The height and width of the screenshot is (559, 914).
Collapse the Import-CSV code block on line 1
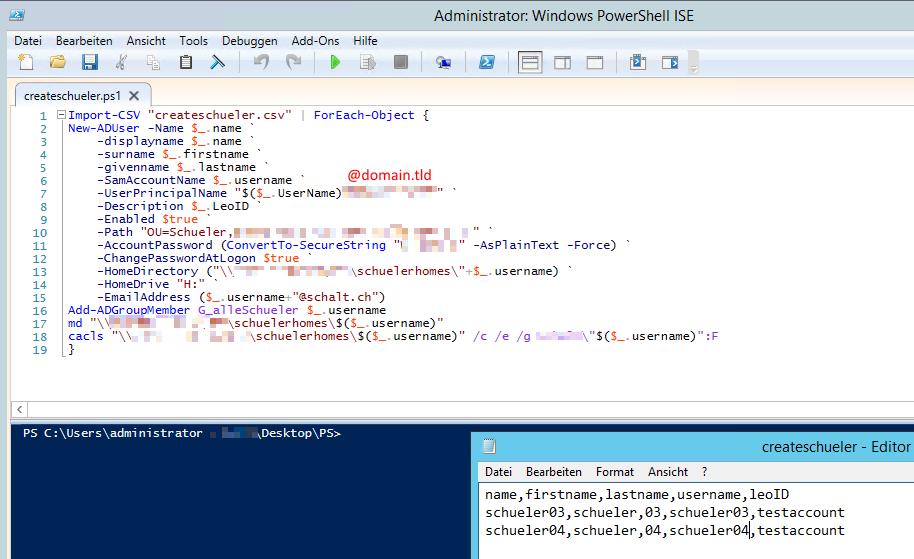(60, 115)
